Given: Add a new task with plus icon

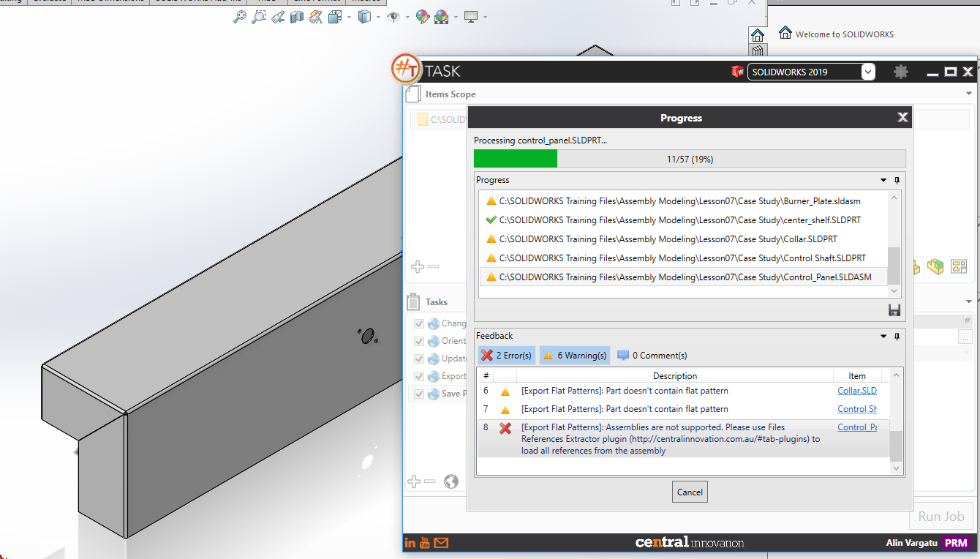Looking at the screenshot, I should (413, 481).
